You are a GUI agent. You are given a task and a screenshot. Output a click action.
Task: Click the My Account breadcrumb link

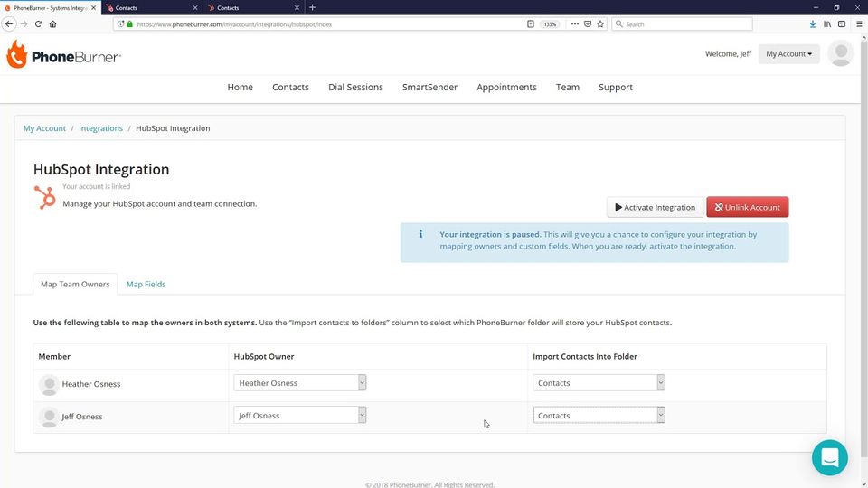(x=44, y=127)
